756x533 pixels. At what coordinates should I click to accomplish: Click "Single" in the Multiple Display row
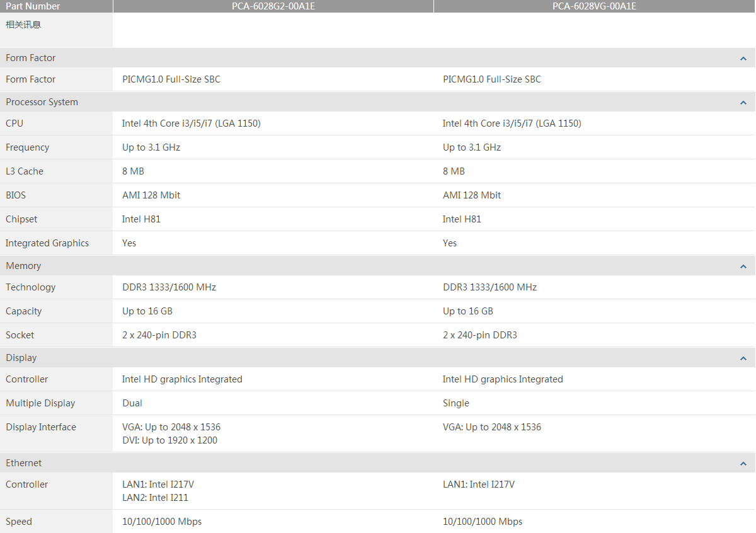tap(455, 403)
